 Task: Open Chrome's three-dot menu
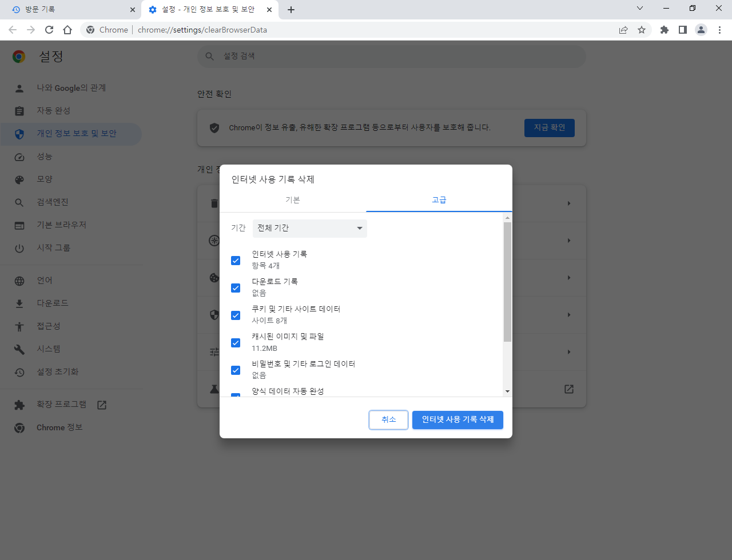pos(719,30)
